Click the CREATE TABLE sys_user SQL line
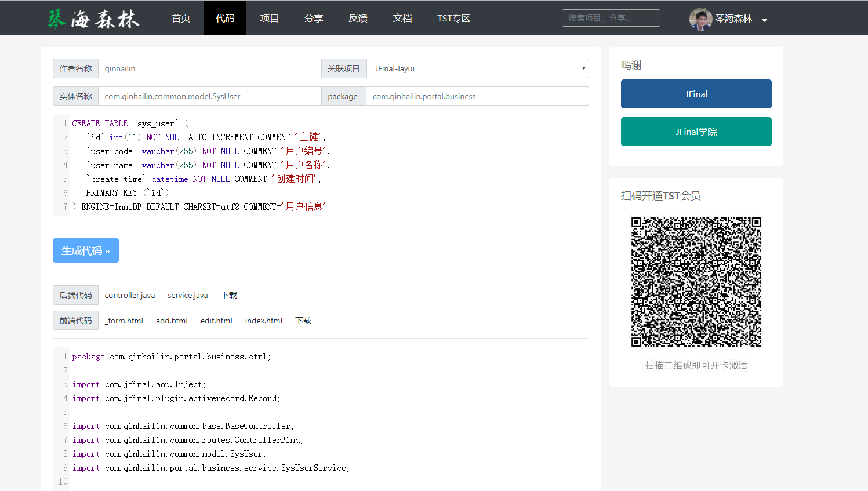868x491 pixels. click(x=130, y=123)
